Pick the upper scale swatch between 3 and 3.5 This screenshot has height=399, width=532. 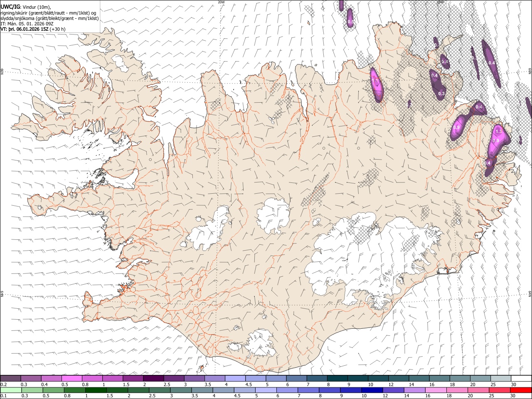195,378
